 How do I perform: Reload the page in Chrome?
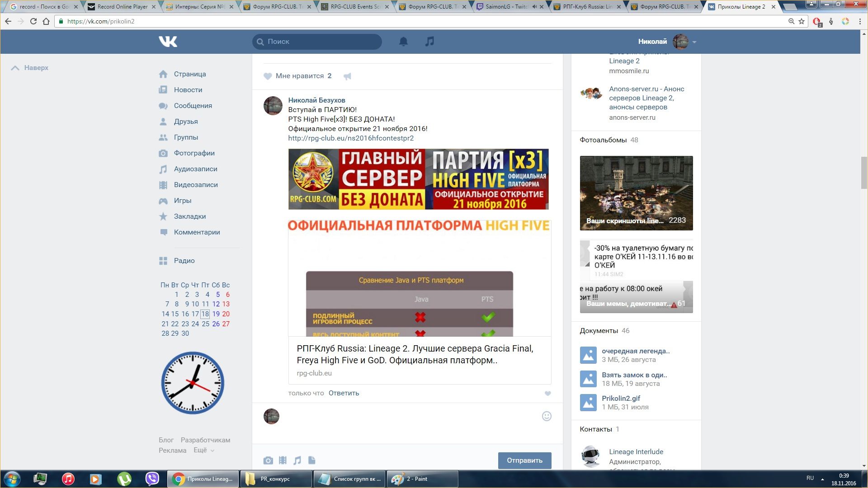[33, 21]
